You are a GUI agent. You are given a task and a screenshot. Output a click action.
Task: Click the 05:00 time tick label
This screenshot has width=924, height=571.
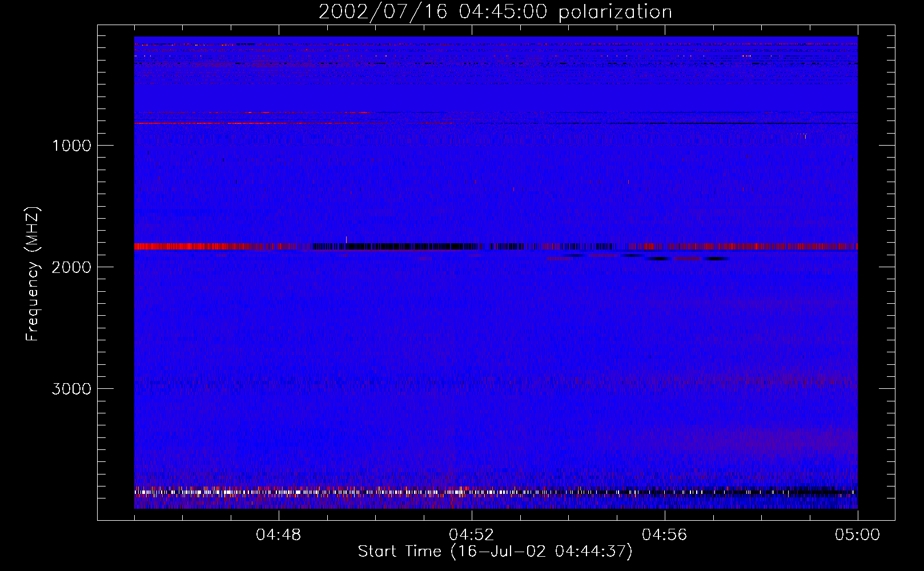[x=858, y=535]
